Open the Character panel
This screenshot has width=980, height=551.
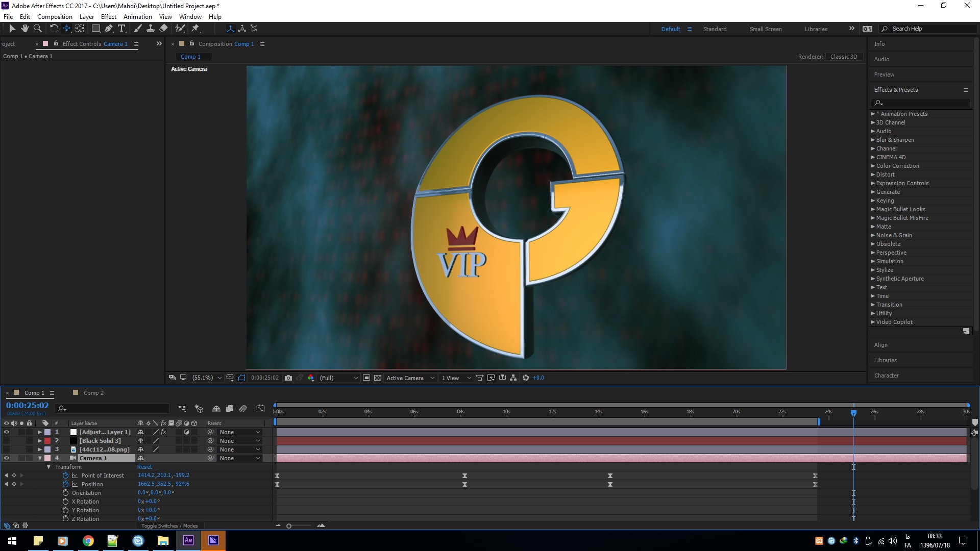point(887,375)
